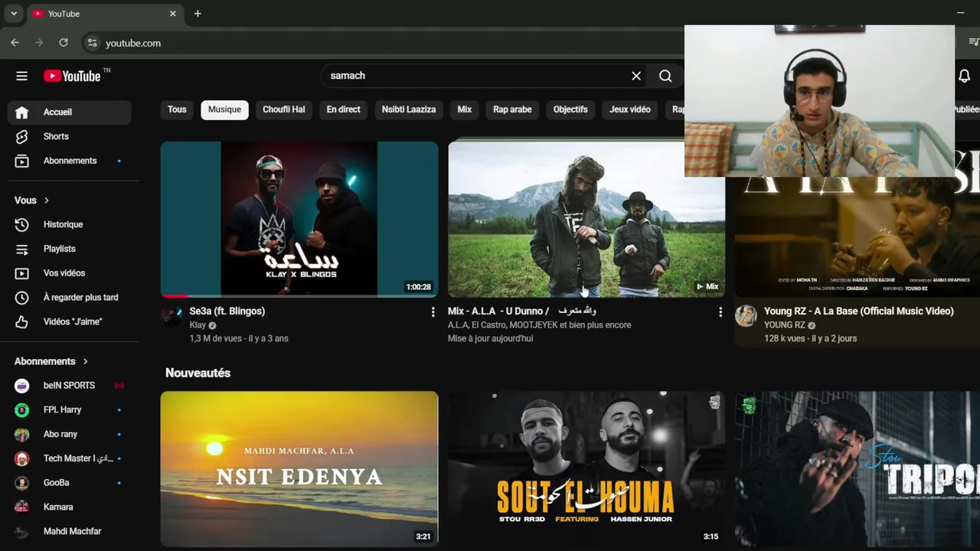The image size is (980, 551).
Task: Clear the search box with X
Action: [x=636, y=76]
